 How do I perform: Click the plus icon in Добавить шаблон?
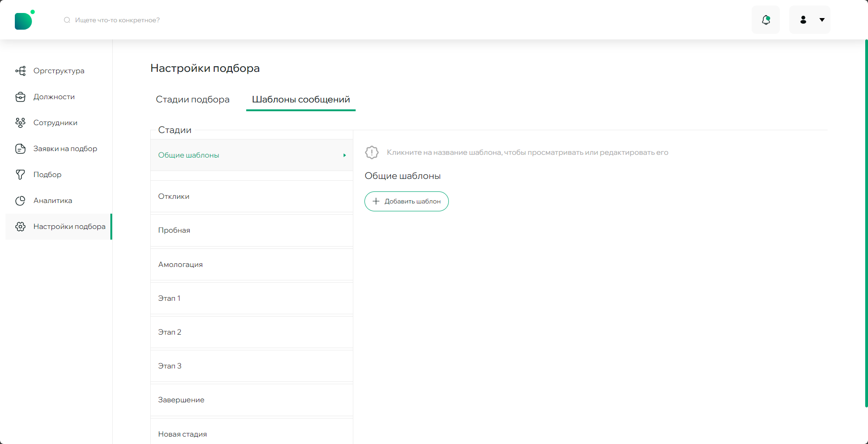pyautogui.click(x=376, y=201)
